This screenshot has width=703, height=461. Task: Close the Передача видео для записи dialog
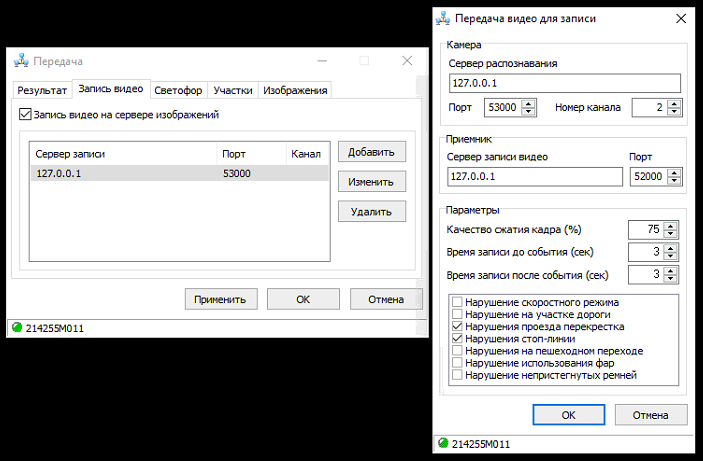(680, 18)
